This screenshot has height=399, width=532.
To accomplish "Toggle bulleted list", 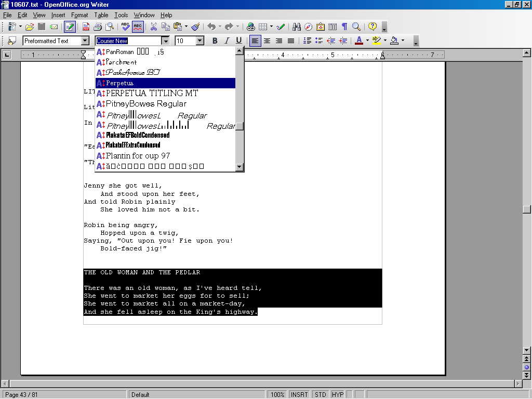I will (x=319, y=41).
